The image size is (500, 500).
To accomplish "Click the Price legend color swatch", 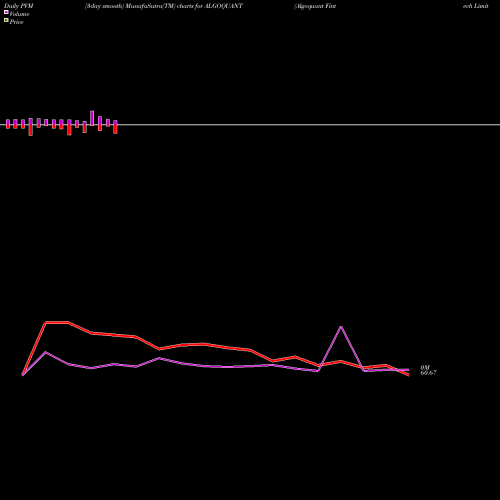I will pos(6,20).
